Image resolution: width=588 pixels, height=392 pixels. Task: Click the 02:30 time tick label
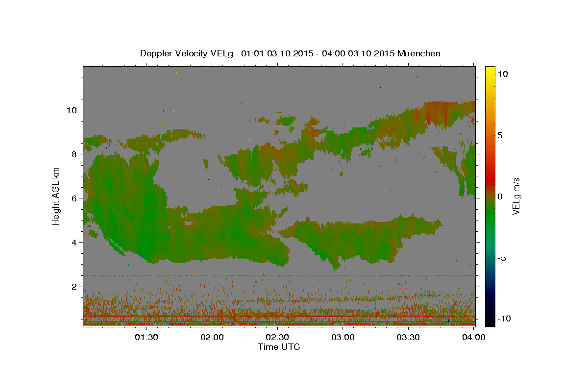(277, 337)
